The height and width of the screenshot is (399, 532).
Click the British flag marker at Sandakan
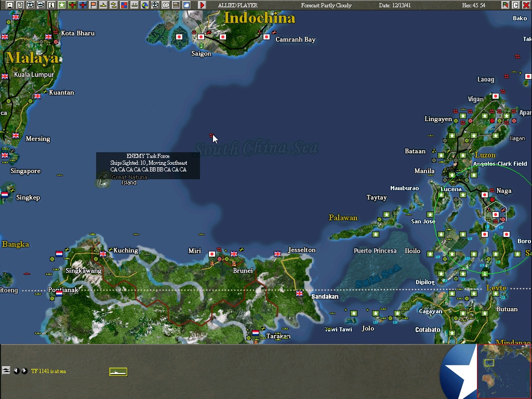coord(299,293)
